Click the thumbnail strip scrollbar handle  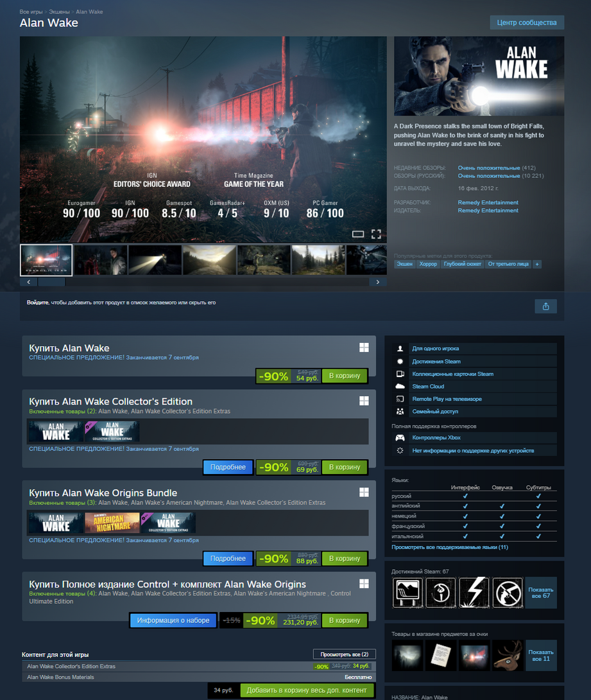pos(52,282)
